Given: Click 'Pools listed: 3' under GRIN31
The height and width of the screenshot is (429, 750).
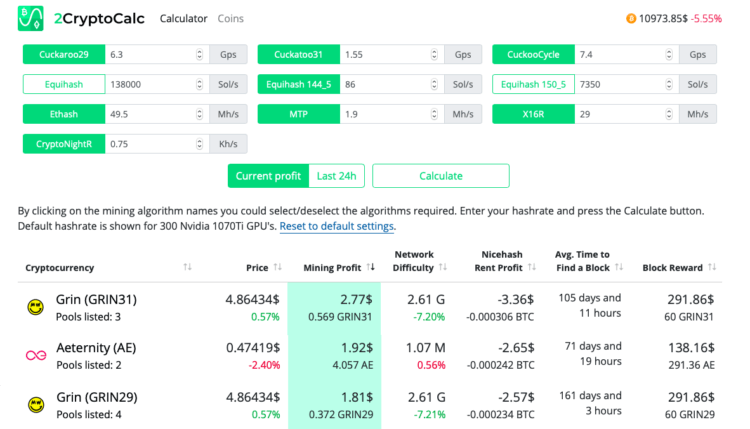Looking at the screenshot, I should coord(88,317).
